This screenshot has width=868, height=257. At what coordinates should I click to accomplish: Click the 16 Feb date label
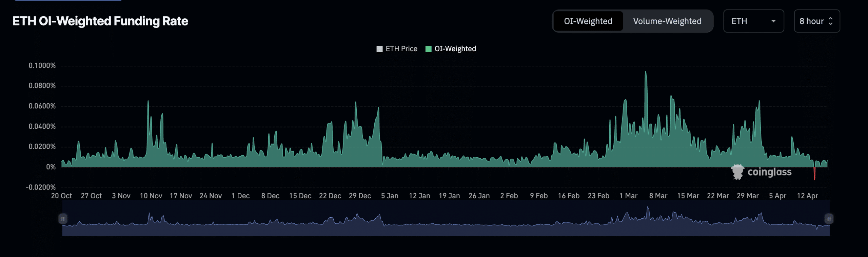coord(569,196)
